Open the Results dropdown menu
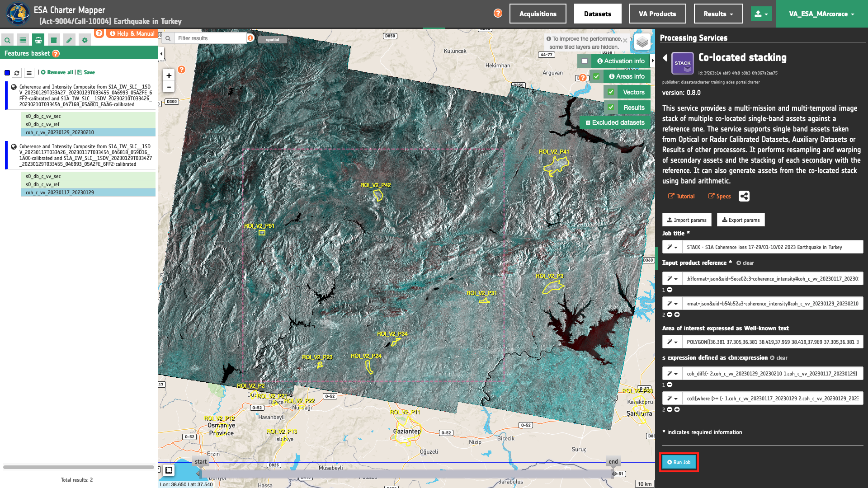The height and width of the screenshot is (488, 868). pos(718,14)
